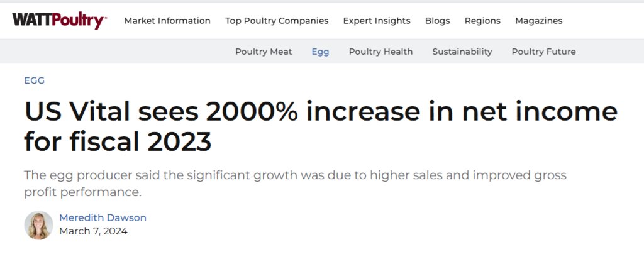The height and width of the screenshot is (264, 644).
Task: Switch to the Sustainability tab
Action: point(462,52)
